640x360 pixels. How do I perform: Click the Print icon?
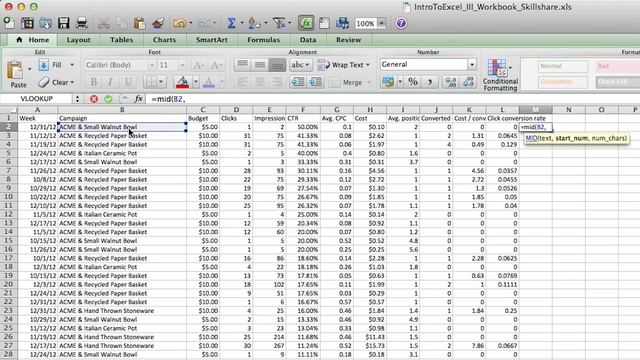coord(81,23)
